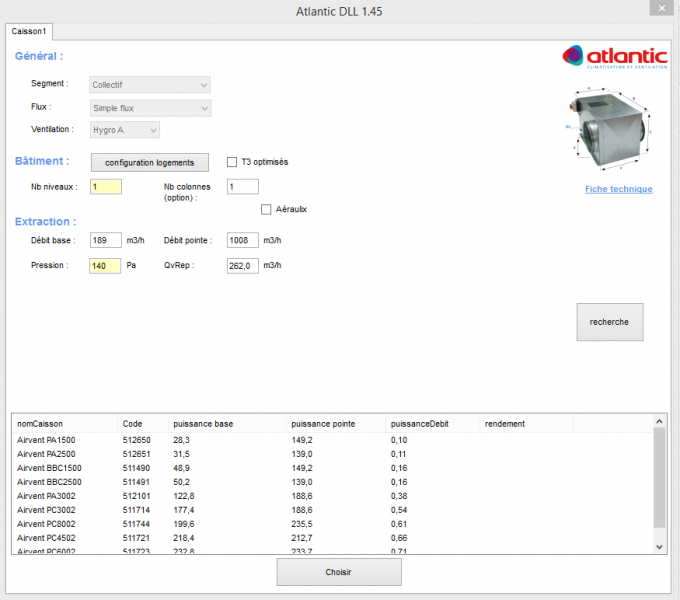Click code cell 511744
Image resolution: width=680 pixels, height=600 pixels.
point(136,524)
